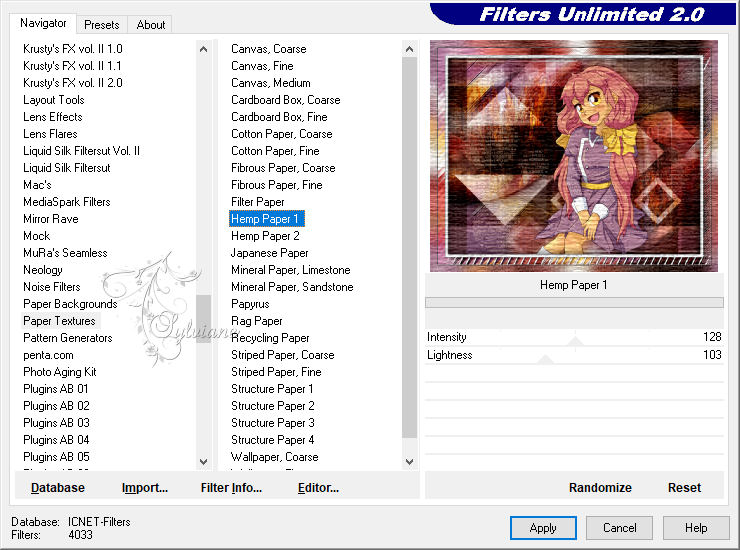Click the Cancel button

[x=619, y=528]
